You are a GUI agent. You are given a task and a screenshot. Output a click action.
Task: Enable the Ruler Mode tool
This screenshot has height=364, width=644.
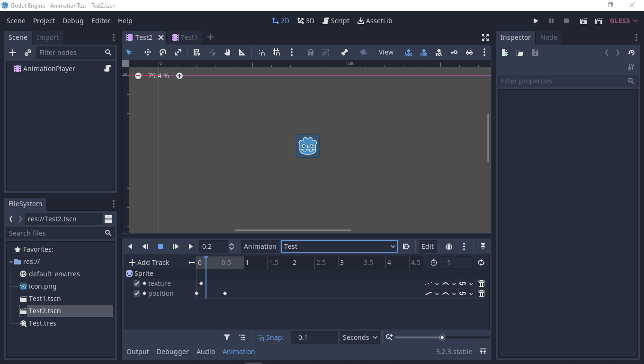(243, 52)
